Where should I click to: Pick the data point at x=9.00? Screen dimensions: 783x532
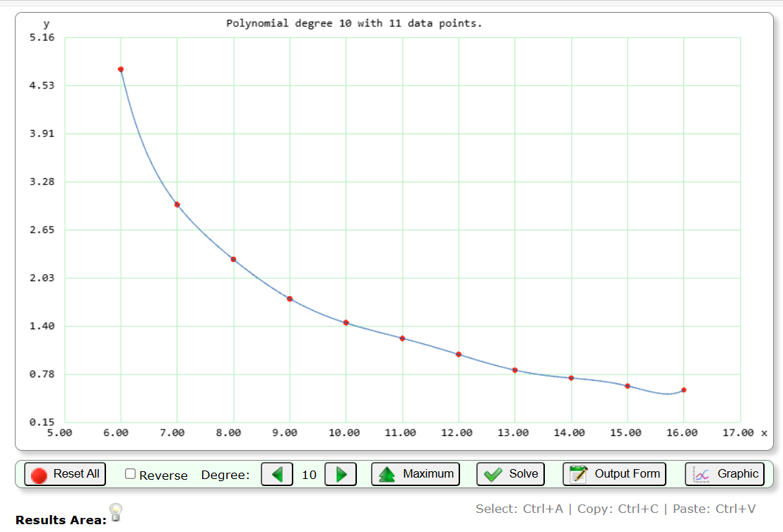[x=290, y=299]
